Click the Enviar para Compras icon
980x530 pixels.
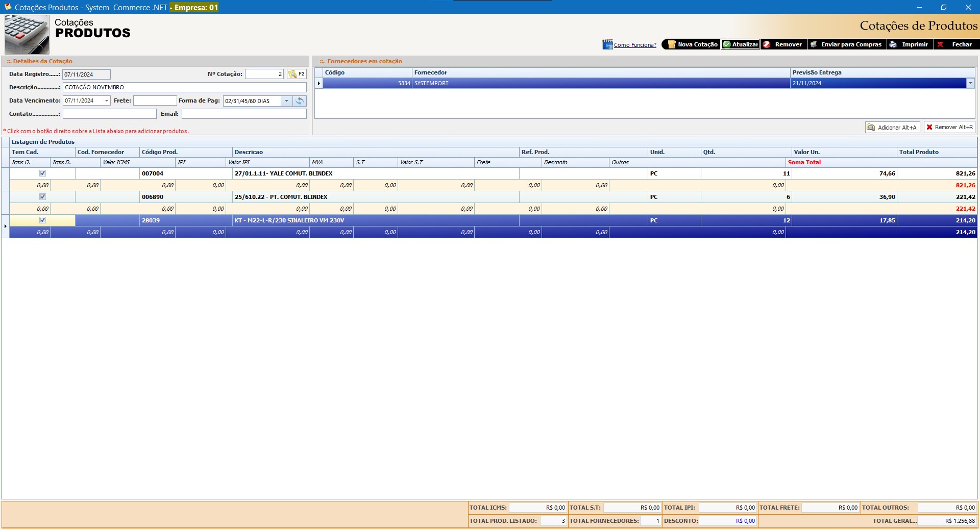pos(814,44)
